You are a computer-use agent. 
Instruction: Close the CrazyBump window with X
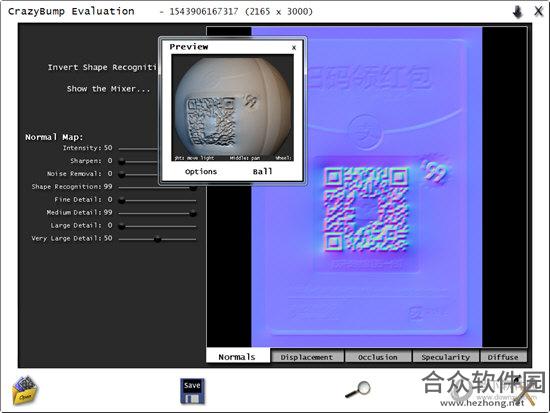pyautogui.click(x=538, y=11)
